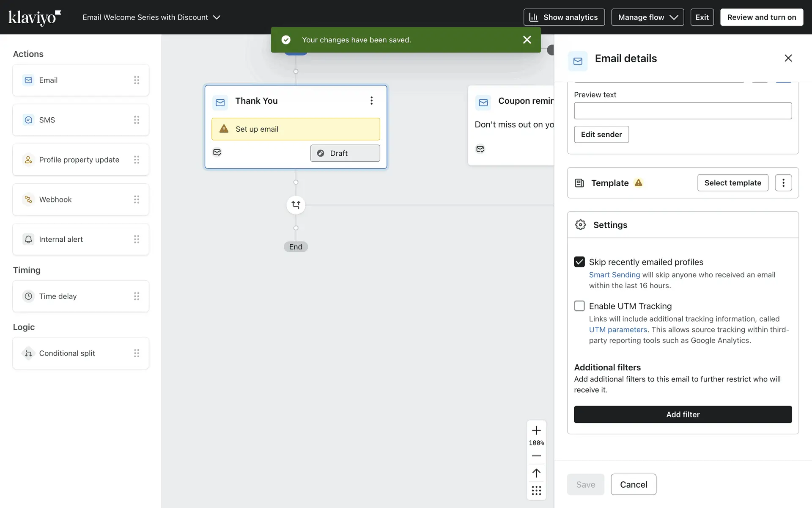Click the up arrow icon on canvas controls

[536, 473]
